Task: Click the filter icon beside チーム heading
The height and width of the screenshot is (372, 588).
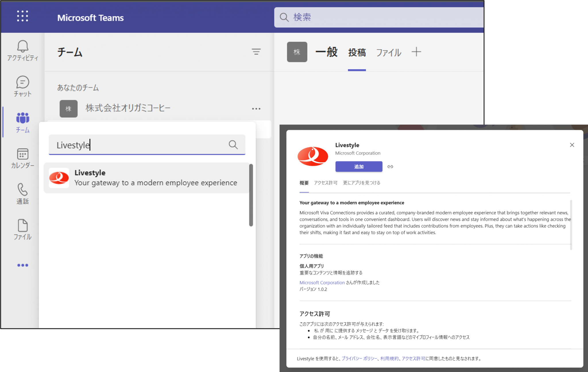Action: click(x=256, y=52)
